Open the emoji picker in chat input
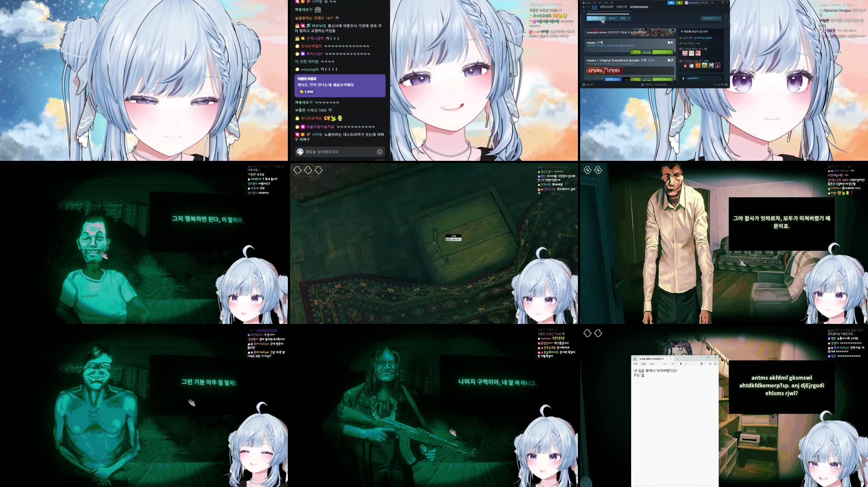The height and width of the screenshot is (487, 868). 380,152
